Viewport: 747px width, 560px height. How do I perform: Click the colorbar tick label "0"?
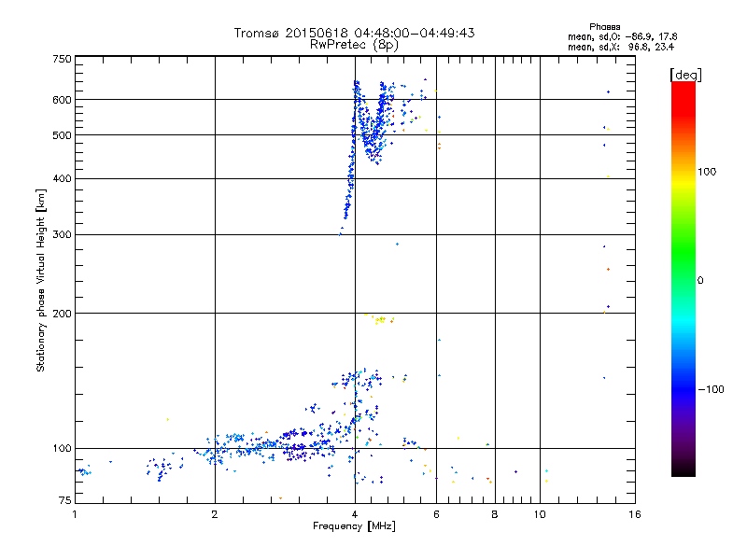[699, 281]
